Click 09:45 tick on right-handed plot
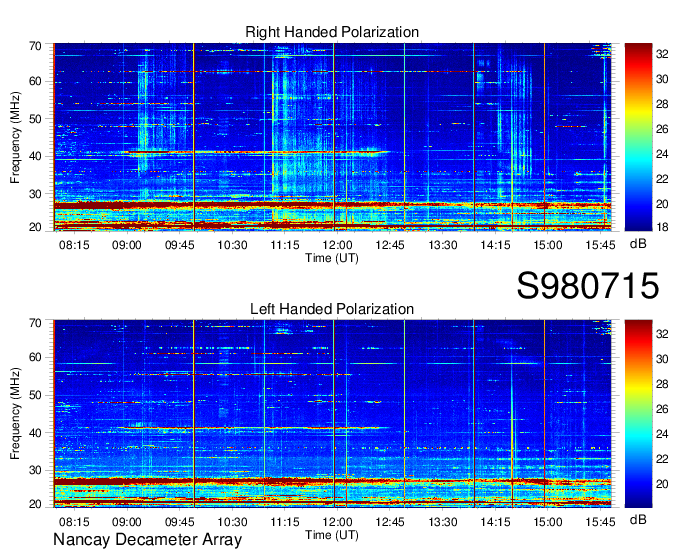 pyautogui.click(x=180, y=245)
